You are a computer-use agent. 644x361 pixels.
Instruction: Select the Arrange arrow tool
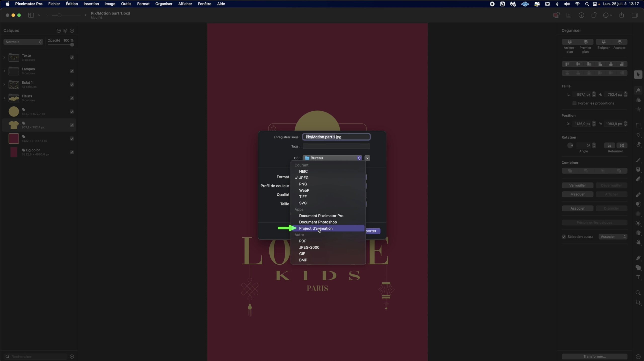(638, 75)
